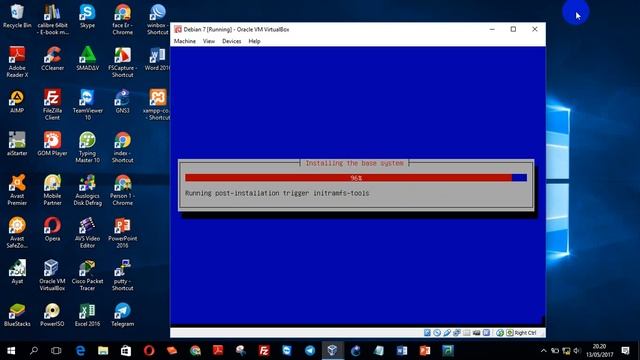Open the Machine menu in VirtualBox
Viewport: 640px width, 360px height.
click(184, 41)
